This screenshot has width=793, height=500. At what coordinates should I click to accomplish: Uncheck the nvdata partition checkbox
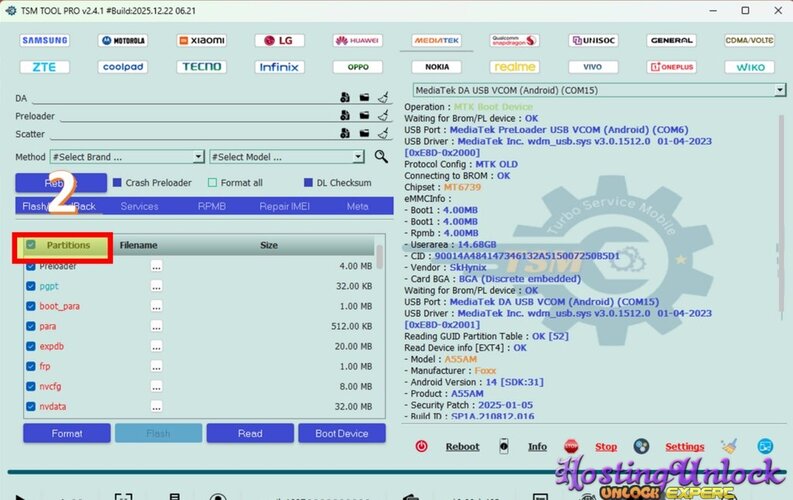[x=31, y=406]
